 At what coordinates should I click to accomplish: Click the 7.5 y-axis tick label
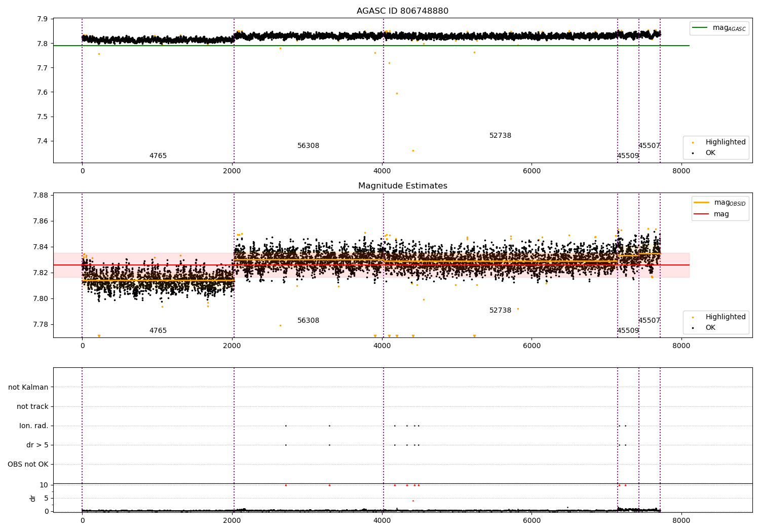(x=43, y=117)
